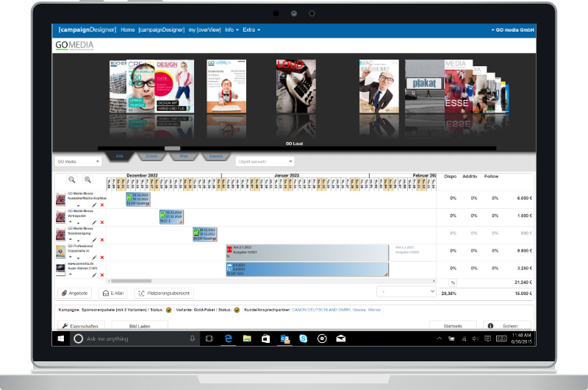588x390 pixels.
Task: Switch to the Druck tab
Action: pyautogui.click(x=151, y=157)
